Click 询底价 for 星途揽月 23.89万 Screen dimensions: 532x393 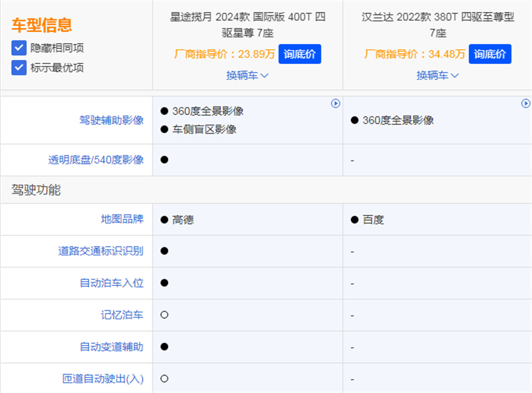point(300,54)
